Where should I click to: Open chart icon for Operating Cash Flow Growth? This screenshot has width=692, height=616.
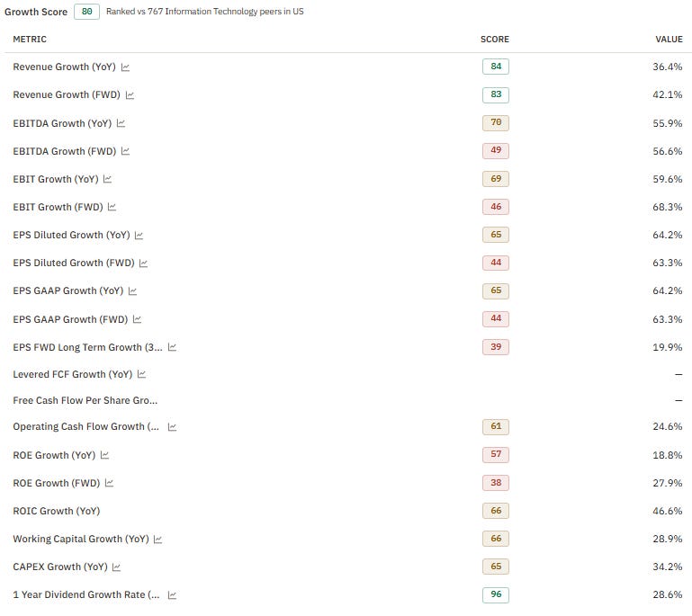(x=172, y=427)
